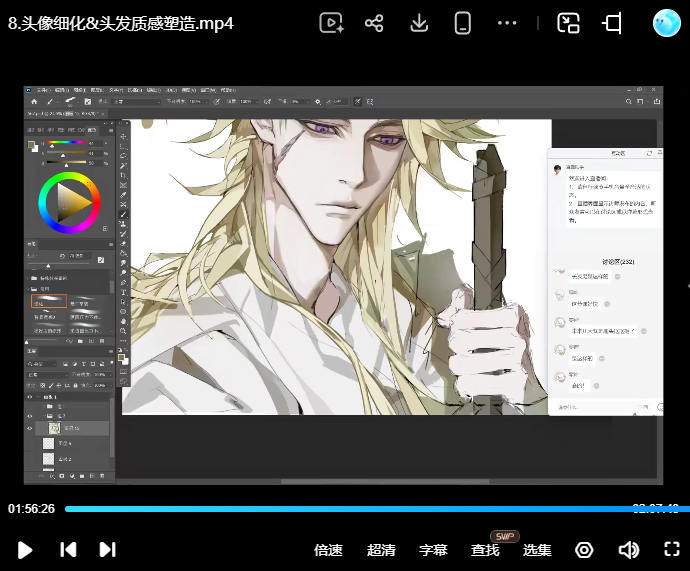This screenshot has width=690, height=571.
Task: Click the screenshot crop icon in player header
Action: click(612, 23)
